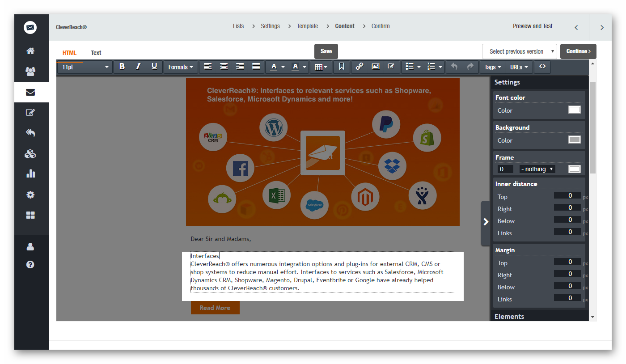Undo the last change

coord(454,67)
